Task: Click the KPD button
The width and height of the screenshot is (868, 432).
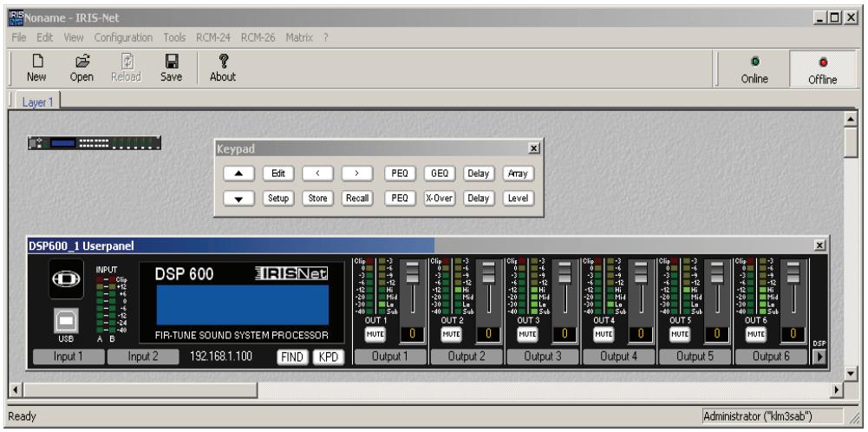Action: [329, 357]
